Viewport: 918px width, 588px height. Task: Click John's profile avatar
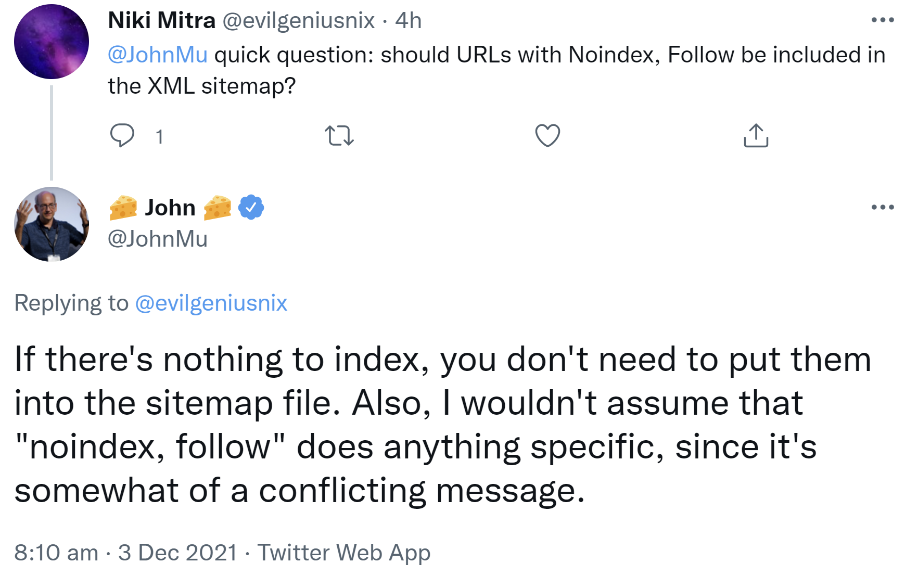click(51, 225)
